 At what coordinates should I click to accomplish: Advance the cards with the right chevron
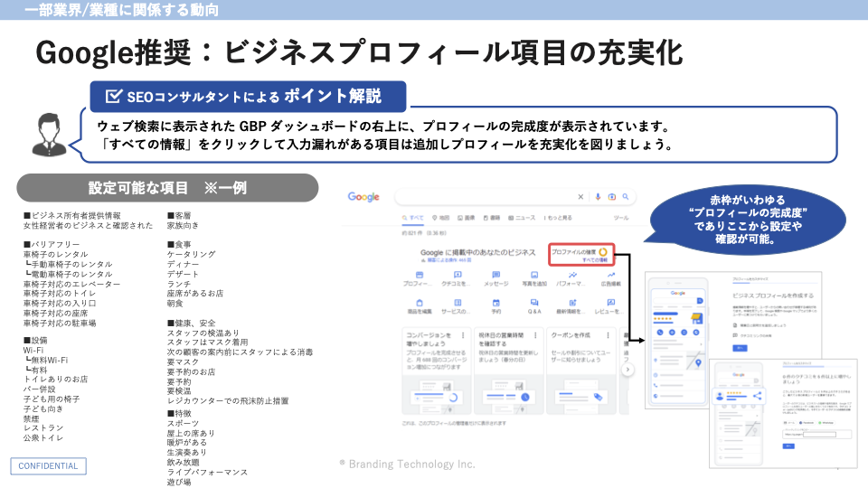pos(627,370)
